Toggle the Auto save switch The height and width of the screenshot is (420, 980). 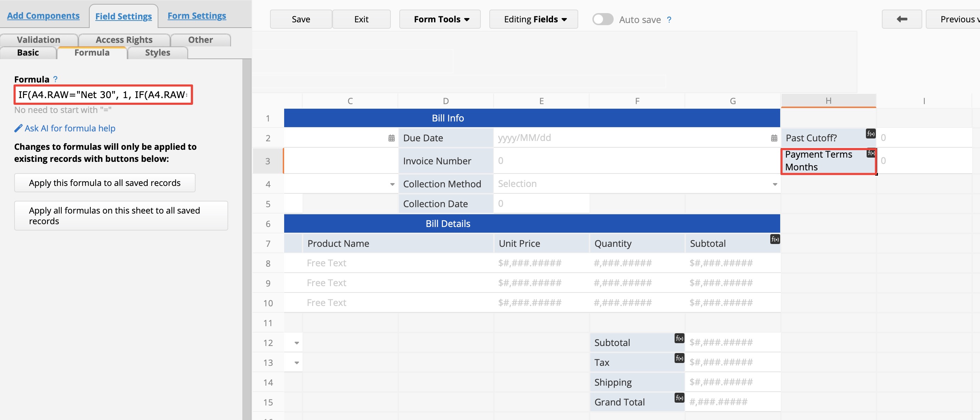[603, 19]
